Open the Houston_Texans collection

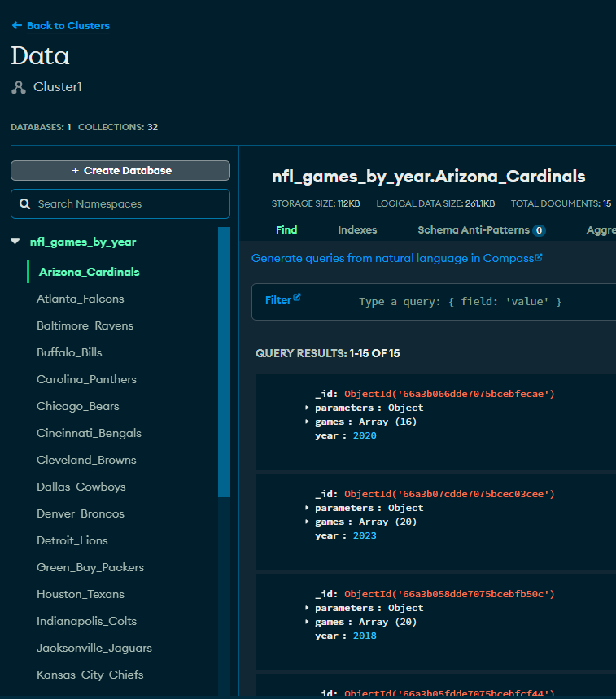[x=81, y=594]
